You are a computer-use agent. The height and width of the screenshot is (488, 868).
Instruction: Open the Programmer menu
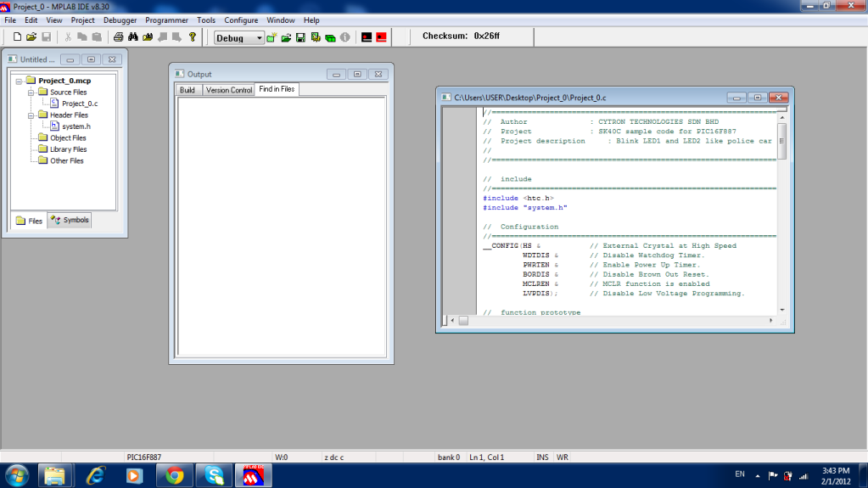pyautogui.click(x=166, y=20)
